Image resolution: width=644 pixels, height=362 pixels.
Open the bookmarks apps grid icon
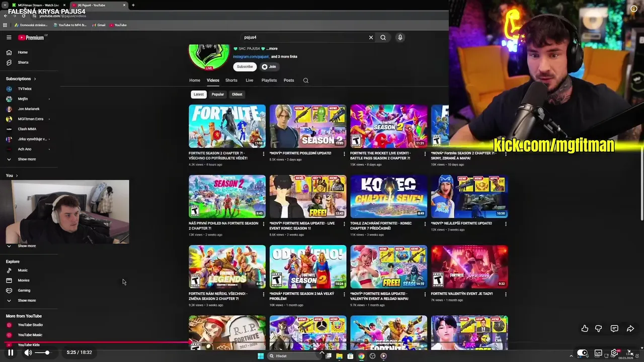[x=5, y=25]
